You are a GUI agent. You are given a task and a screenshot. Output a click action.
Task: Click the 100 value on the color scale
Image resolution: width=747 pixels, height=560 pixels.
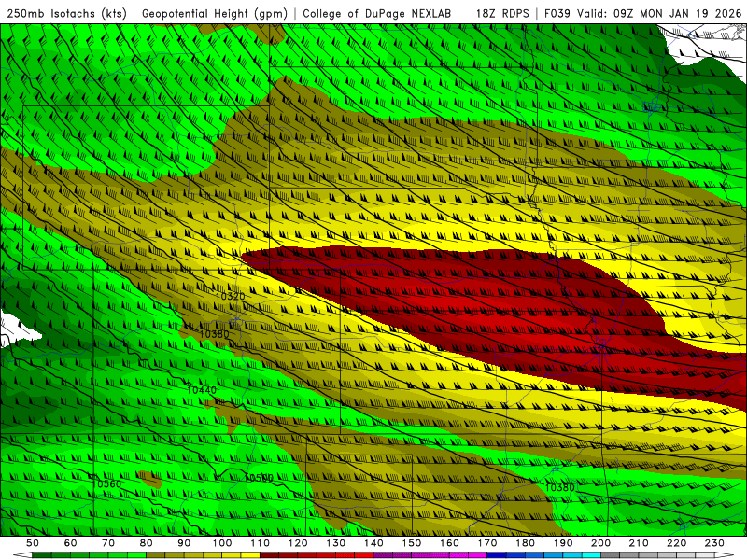point(222,543)
